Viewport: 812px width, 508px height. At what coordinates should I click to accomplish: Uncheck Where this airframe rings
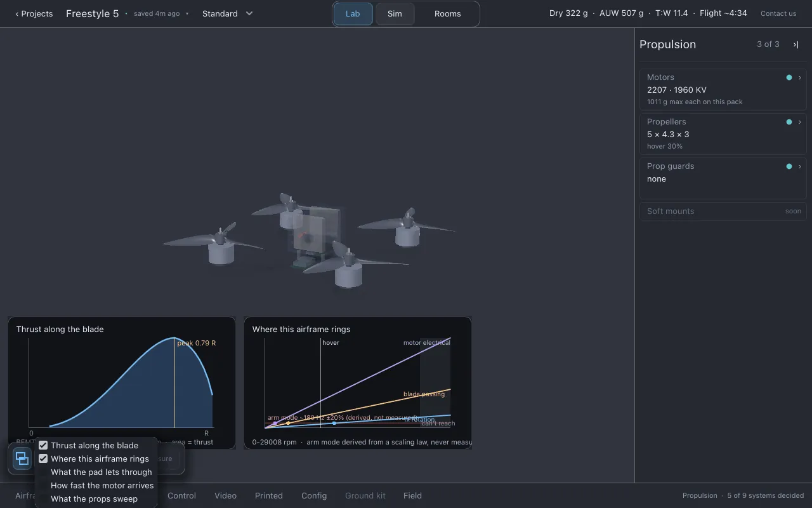coord(43,458)
